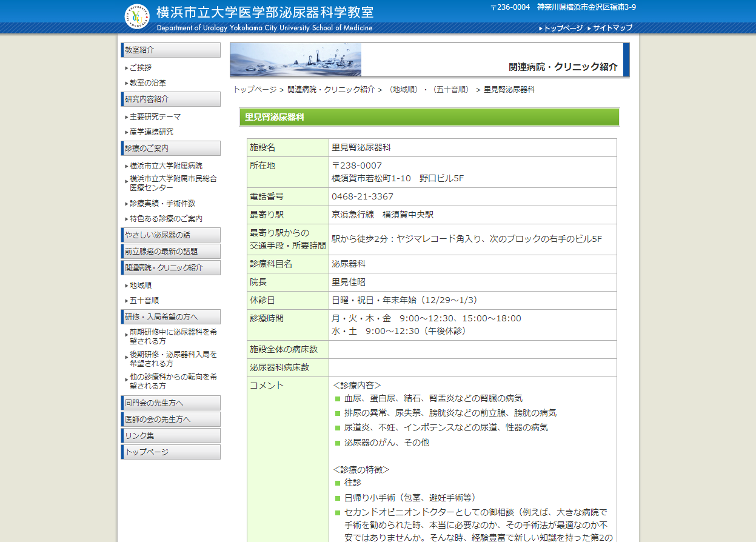Click breadcrumb 関連病院・クリニック紹介 link
Screen dimensions: 756x542
click(x=330, y=90)
